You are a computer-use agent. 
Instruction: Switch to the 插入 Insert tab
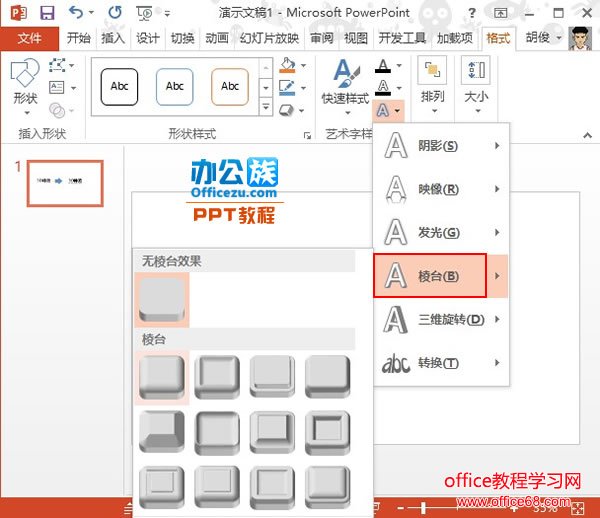click(113, 38)
